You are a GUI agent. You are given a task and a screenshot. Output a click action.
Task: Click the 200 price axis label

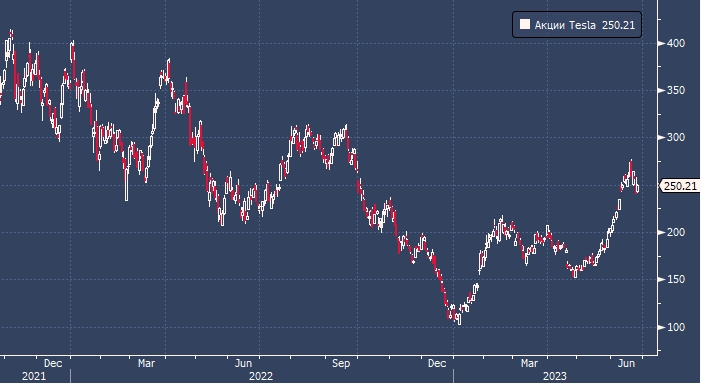coord(676,232)
